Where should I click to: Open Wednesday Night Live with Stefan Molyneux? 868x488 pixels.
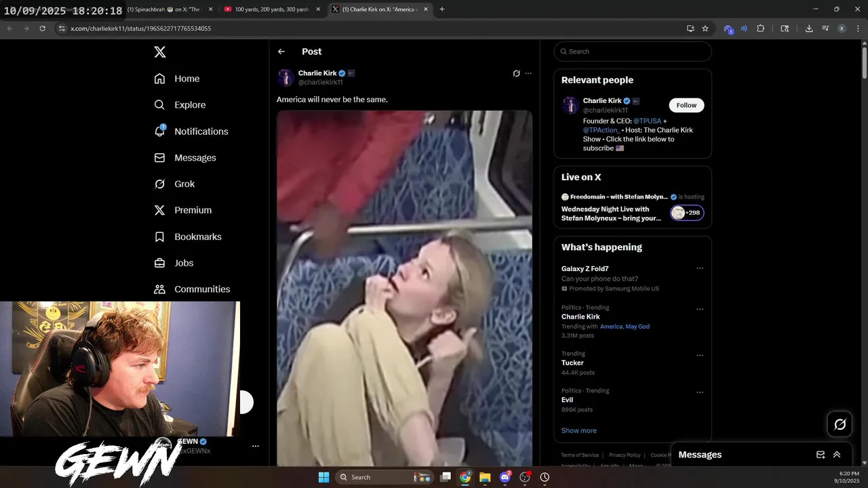(611, 213)
